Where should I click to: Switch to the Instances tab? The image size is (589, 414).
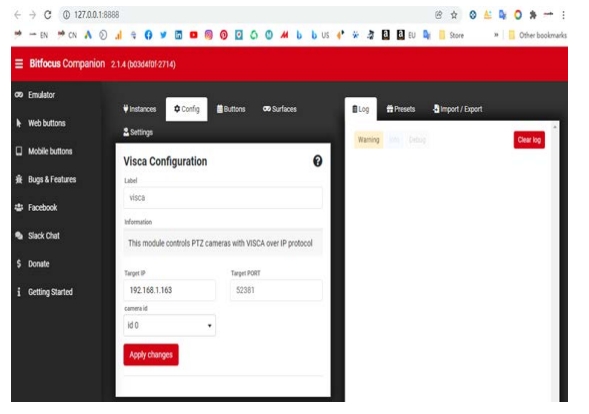point(139,109)
